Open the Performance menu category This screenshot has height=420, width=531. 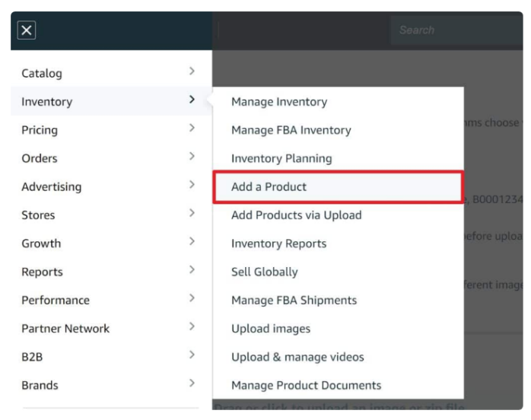[111, 300]
